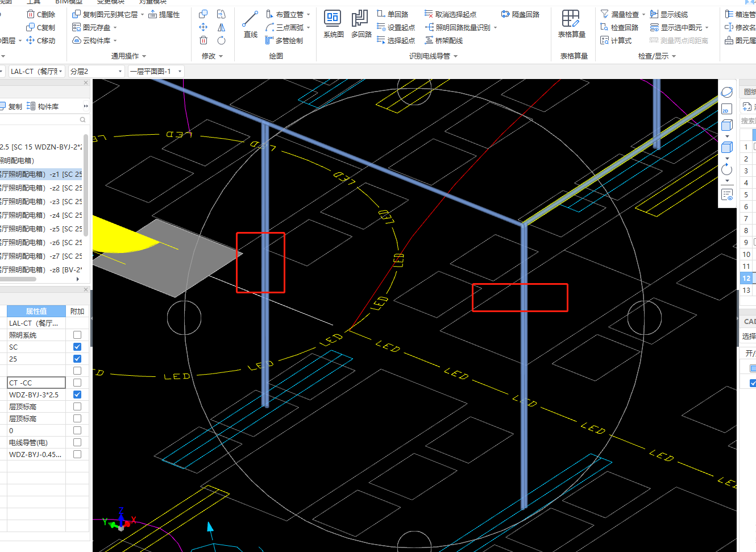The image size is (756, 552).
Task: Expand the 检查/显示 group menu
Action: (x=657, y=56)
